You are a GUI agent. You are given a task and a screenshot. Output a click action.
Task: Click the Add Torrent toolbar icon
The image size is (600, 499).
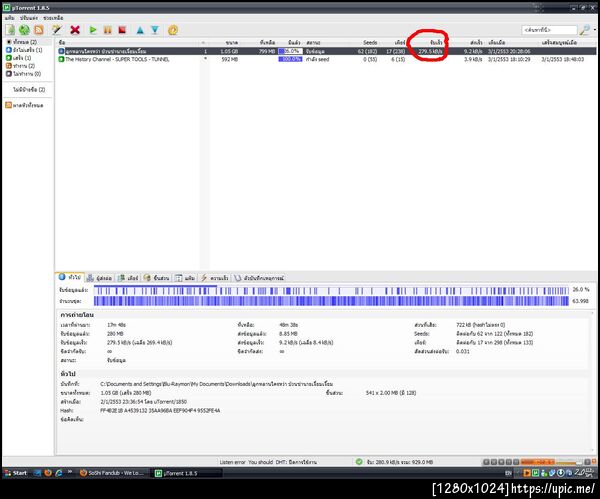10,30
